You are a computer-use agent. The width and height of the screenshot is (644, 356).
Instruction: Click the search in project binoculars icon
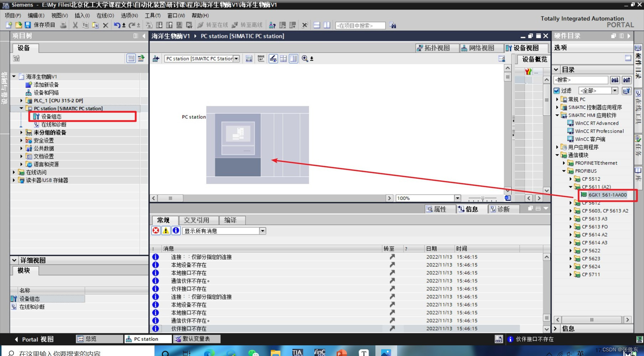[393, 25]
